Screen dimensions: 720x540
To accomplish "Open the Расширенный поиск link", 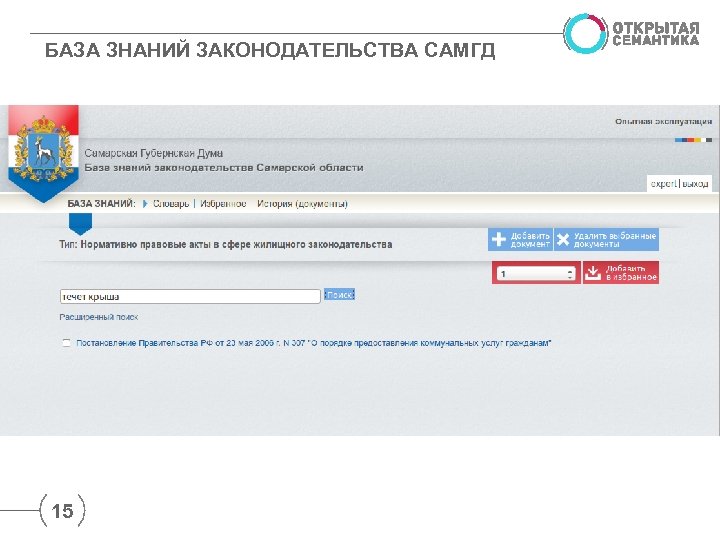I will 99,317.
